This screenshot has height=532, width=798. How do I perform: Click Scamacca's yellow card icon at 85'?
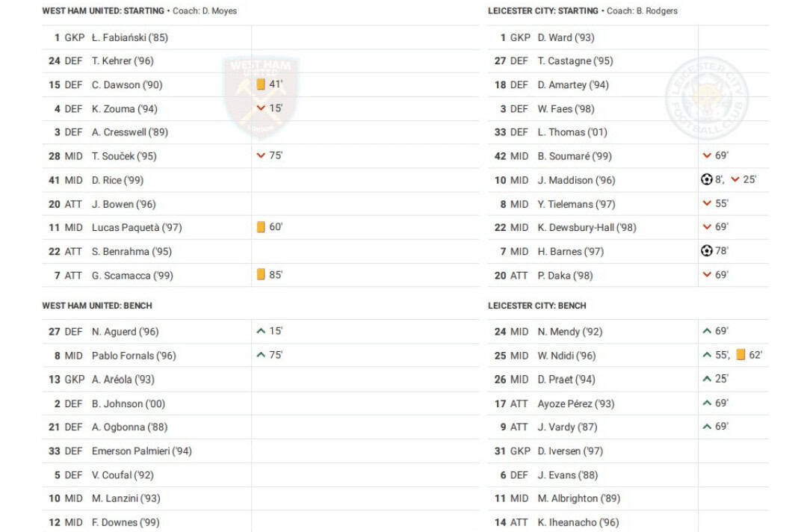[x=261, y=274]
